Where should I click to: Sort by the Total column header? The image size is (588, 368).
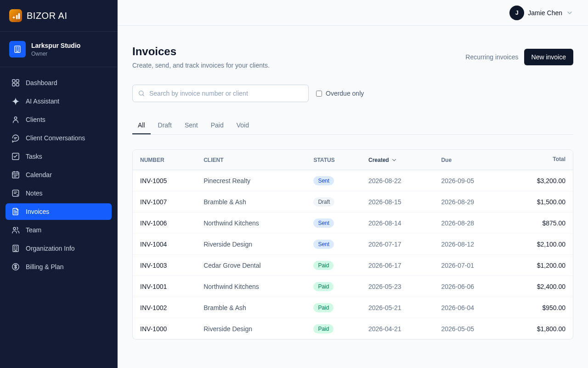(559, 159)
